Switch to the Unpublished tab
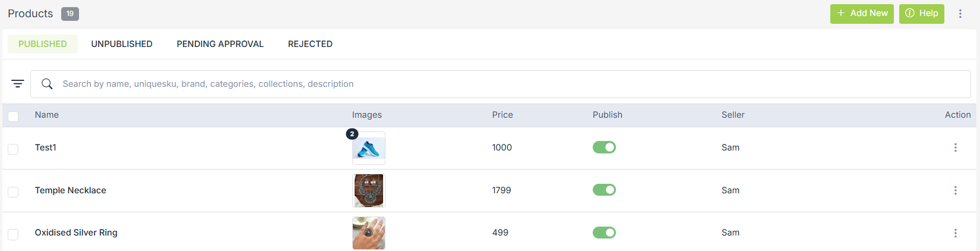The image size is (980, 251). tap(122, 44)
